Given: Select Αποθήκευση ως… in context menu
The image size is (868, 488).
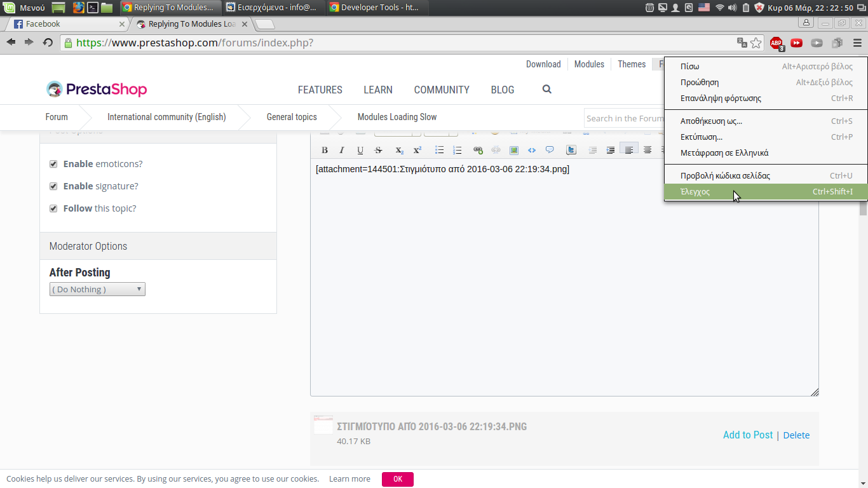Looking at the screenshot, I should pos(766,121).
